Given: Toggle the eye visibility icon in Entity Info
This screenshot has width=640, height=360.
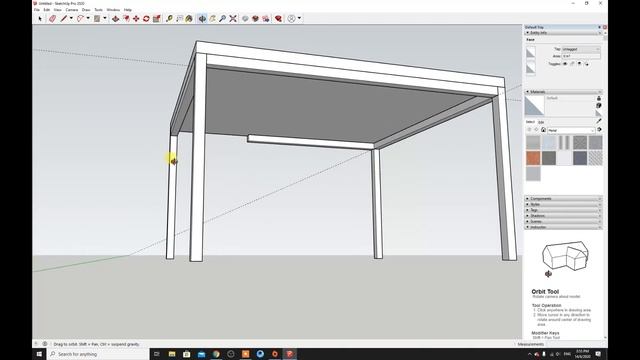Looking at the screenshot, I should 565,64.
